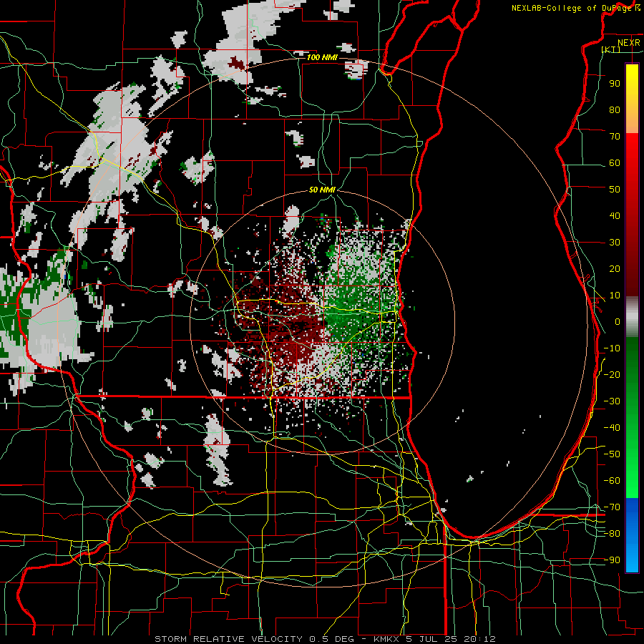Click the light blue bottom segment of the color bar
644x644 pixels.
[x=632, y=557]
